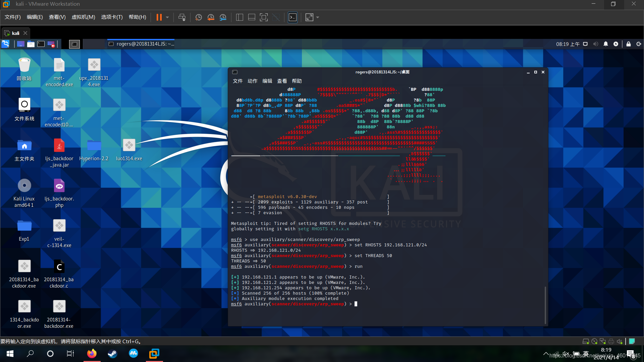
Task: Select the ljs_backdoor.php desktop file
Action: 59,193
